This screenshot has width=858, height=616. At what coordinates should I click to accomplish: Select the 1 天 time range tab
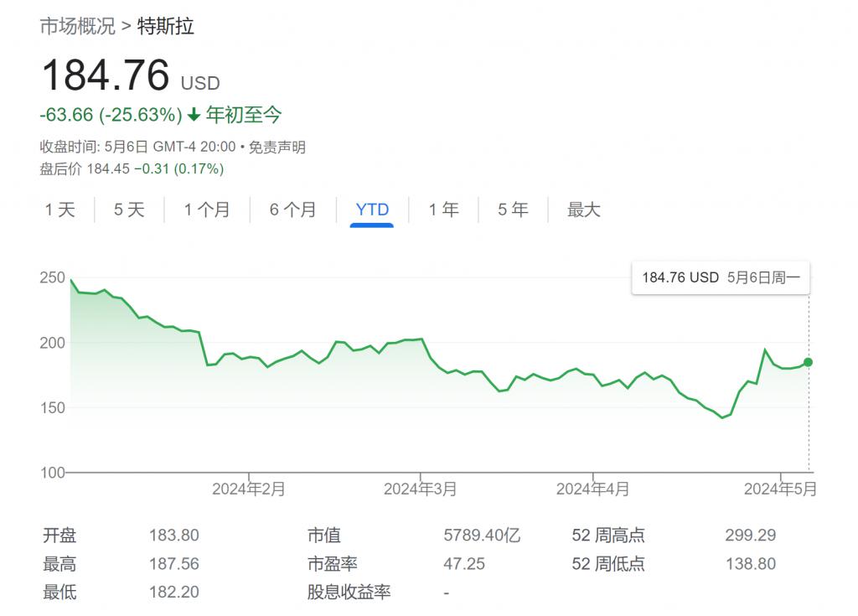60,210
